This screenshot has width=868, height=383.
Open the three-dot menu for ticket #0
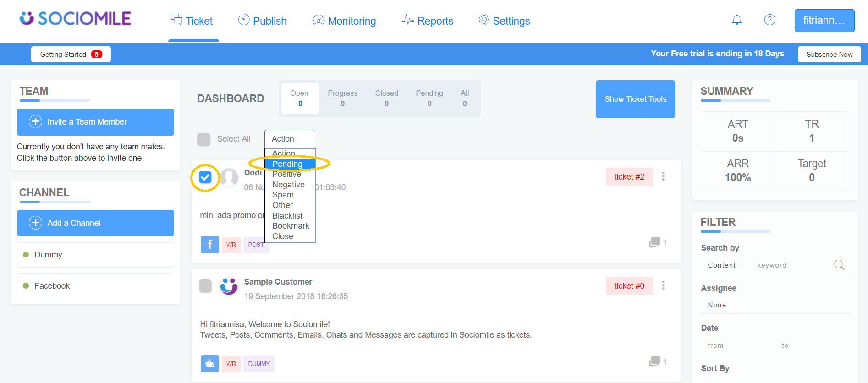tap(663, 285)
